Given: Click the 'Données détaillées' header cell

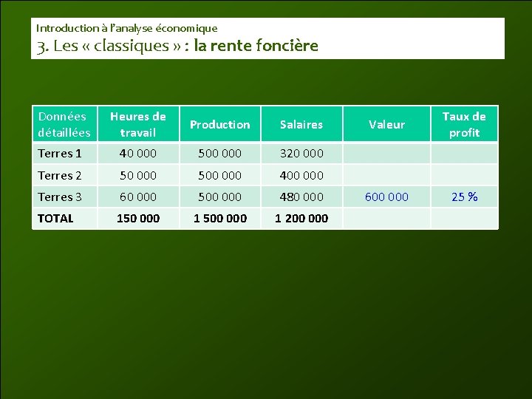Looking at the screenshot, I should coord(64,124).
